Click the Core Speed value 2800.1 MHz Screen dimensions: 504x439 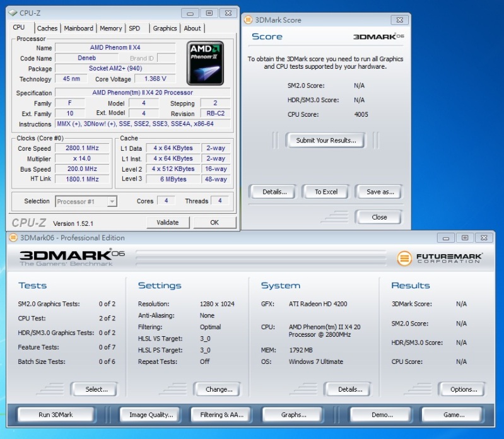[82, 148]
